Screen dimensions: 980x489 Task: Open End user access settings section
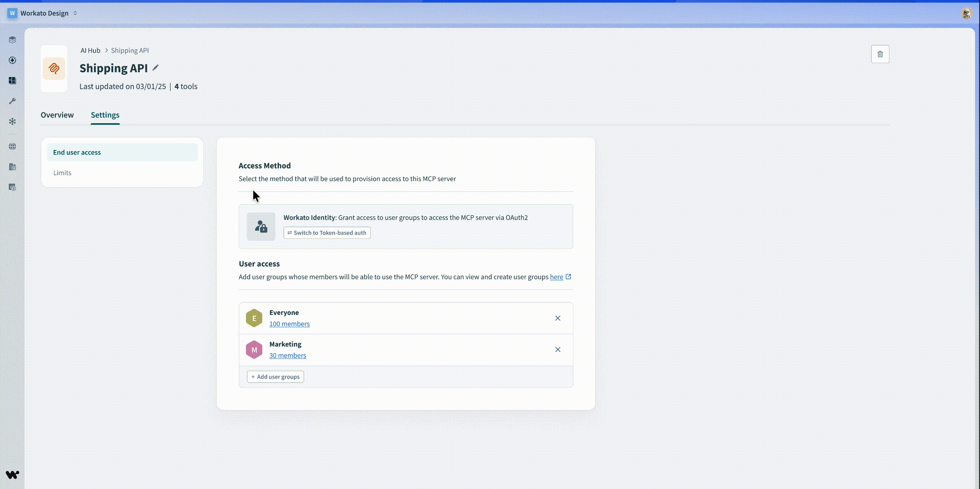point(122,152)
